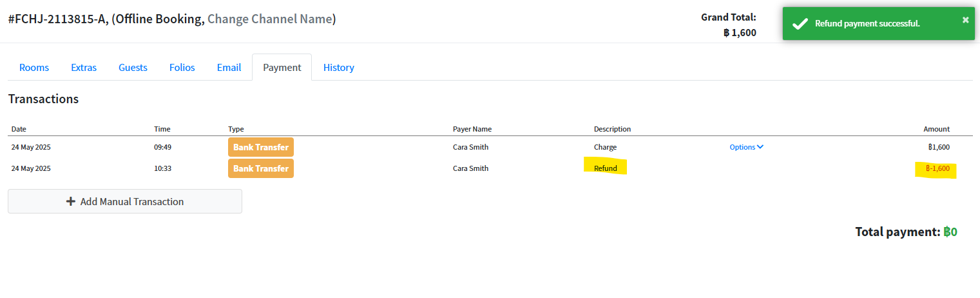Click the Refund payment successful message text
980x298 pixels.
[x=867, y=24]
